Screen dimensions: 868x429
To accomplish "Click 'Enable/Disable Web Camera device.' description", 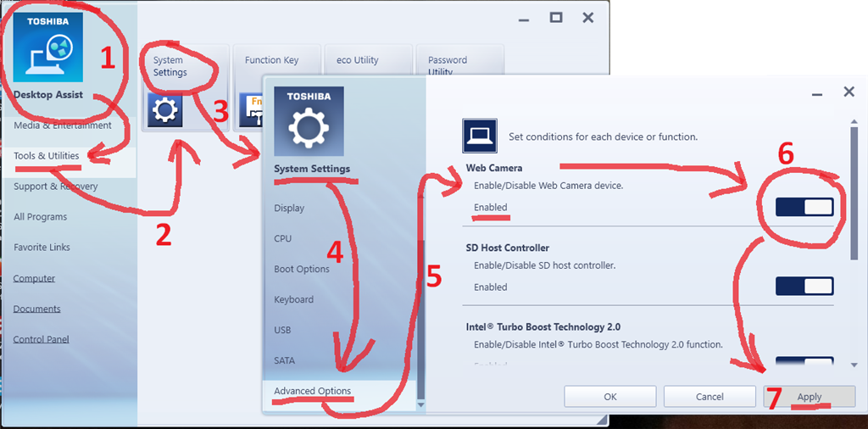I will point(548,186).
